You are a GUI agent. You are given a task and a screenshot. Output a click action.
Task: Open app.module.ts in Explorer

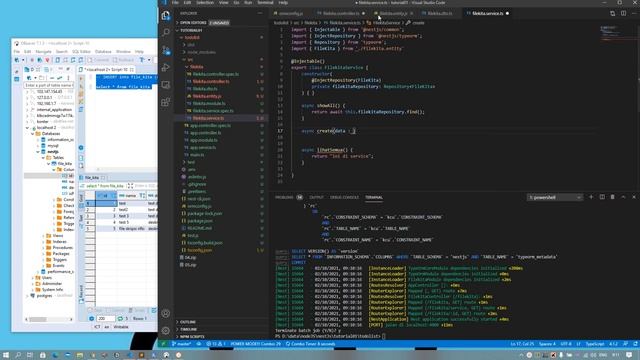click(204, 140)
